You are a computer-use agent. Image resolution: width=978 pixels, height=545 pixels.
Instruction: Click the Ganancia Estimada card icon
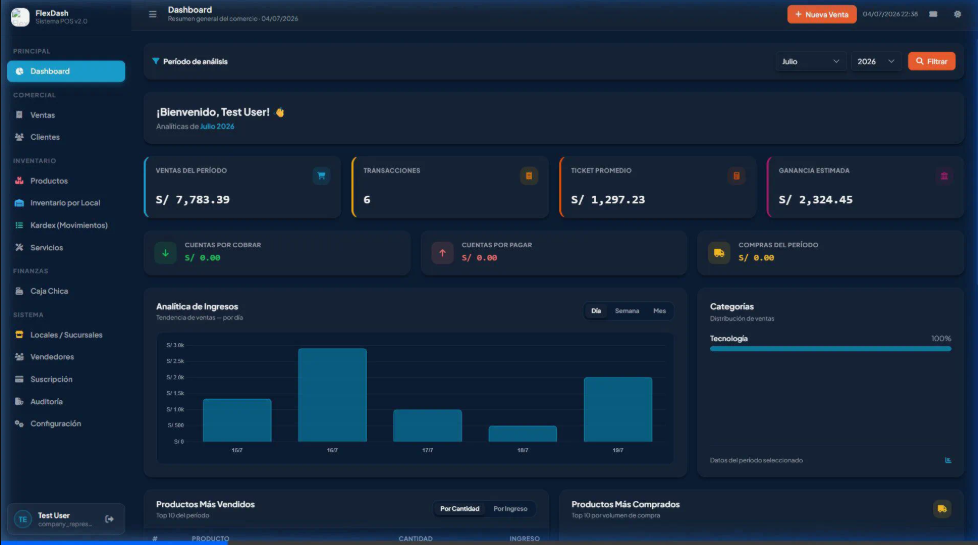944,176
